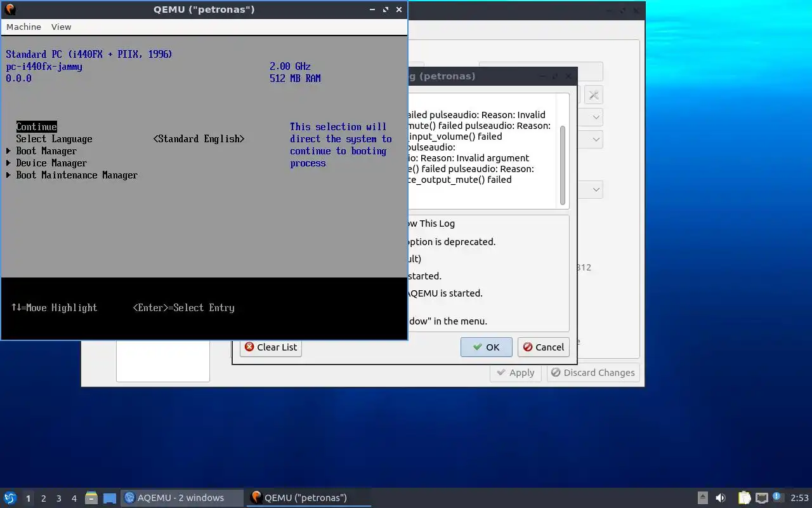Viewport: 812px width, 508px height.
Task: Activate AQEMU - 2 windows taskbar button
Action: click(x=182, y=498)
